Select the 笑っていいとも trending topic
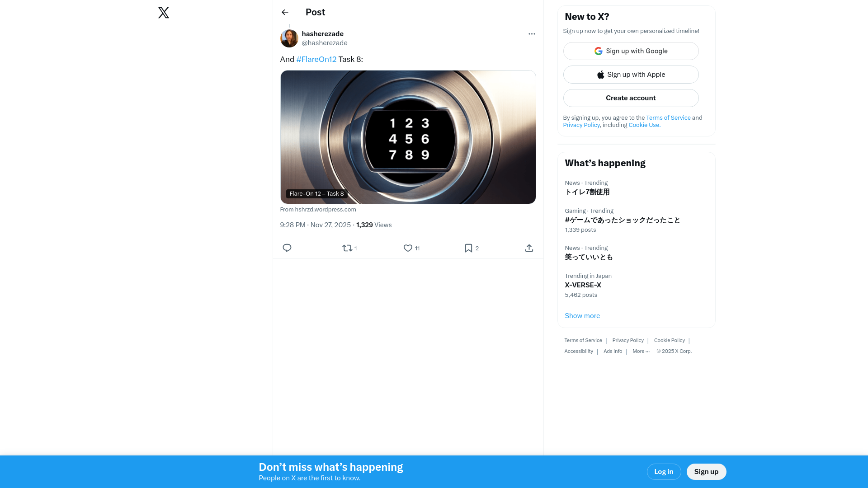 (636, 253)
